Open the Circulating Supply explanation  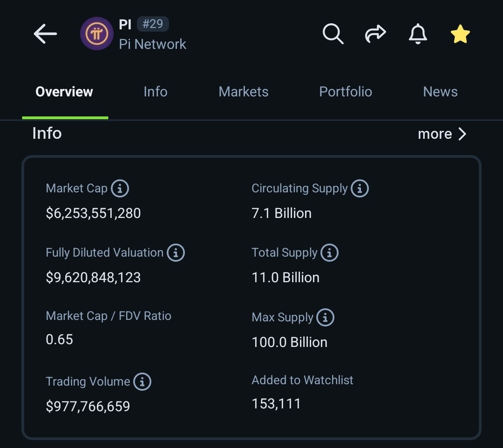[x=360, y=188]
